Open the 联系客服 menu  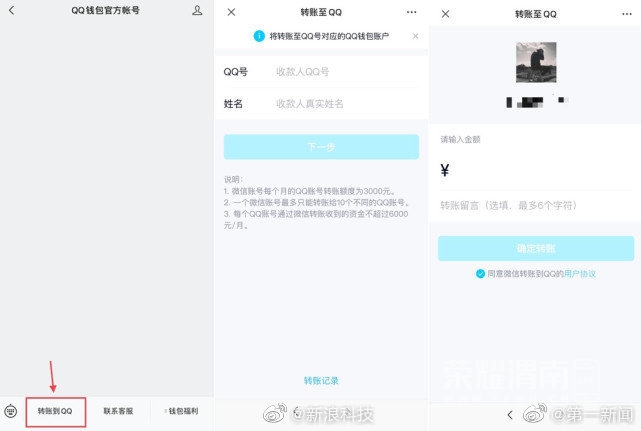(x=118, y=411)
